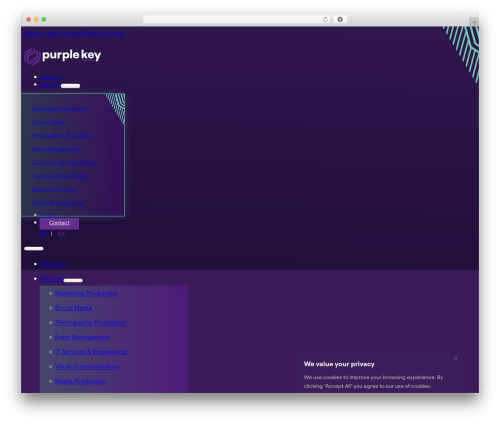The height and width of the screenshot is (423, 500).
Task: Open Marketing Production in the lower bulleted submenu
Action: [x=86, y=293]
